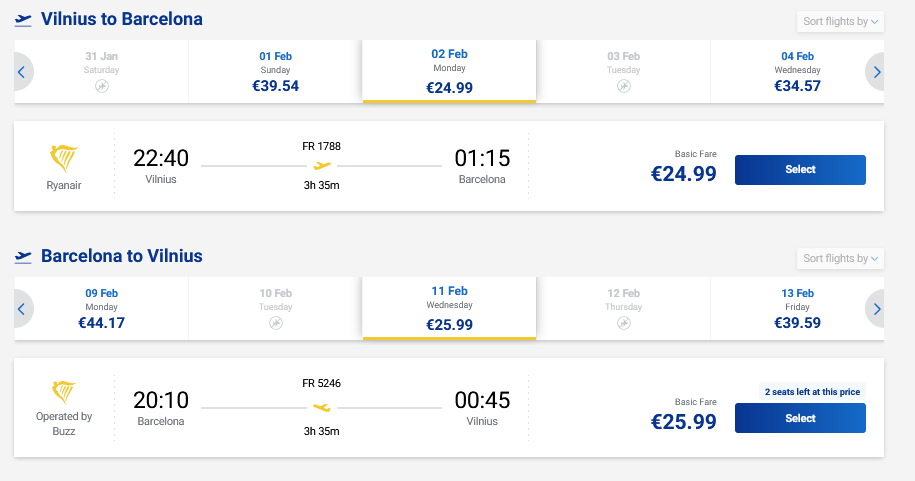The width and height of the screenshot is (915, 481).
Task: Switch to 01 Feb Sunday €39.54 date
Action: click(275, 71)
